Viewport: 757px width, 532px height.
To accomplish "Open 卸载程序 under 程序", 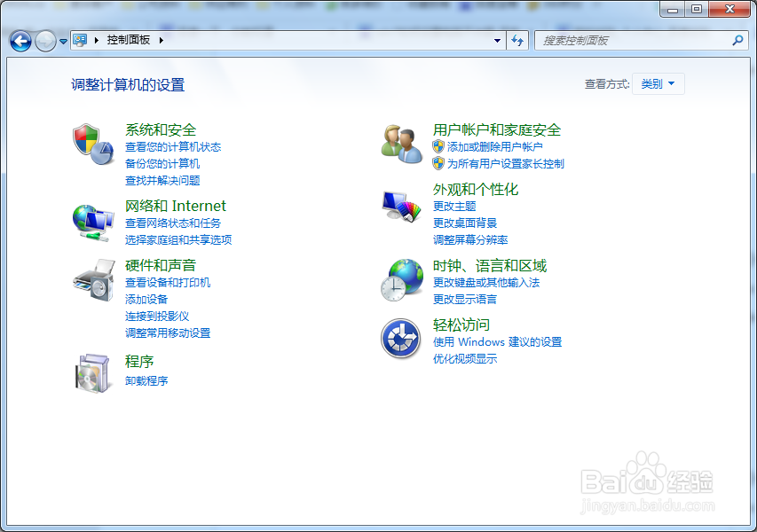I will click(x=145, y=381).
